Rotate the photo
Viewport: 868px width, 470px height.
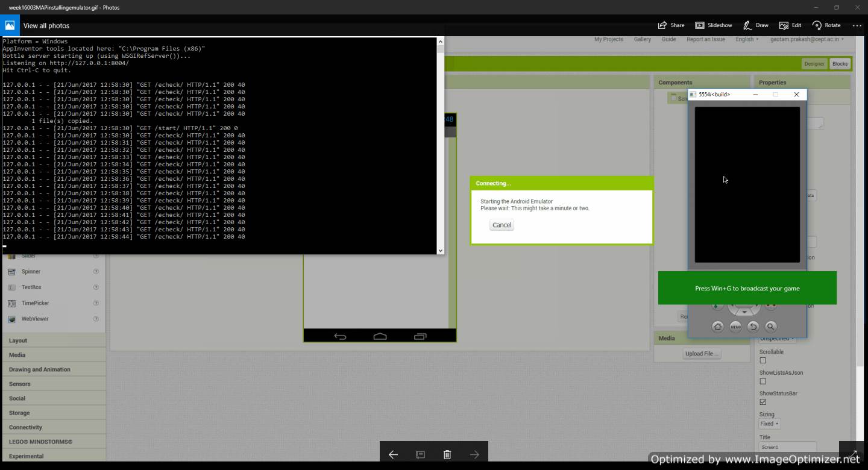(826, 25)
